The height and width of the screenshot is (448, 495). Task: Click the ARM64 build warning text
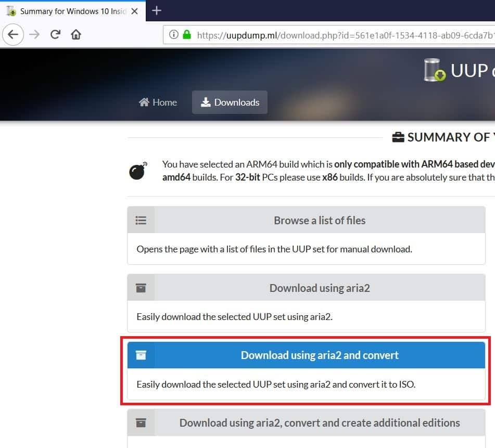[328, 171]
